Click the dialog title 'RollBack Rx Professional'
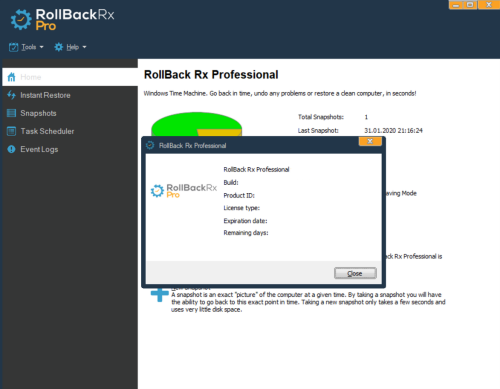This screenshot has height=389, width=500. click(x=192, y=146)
